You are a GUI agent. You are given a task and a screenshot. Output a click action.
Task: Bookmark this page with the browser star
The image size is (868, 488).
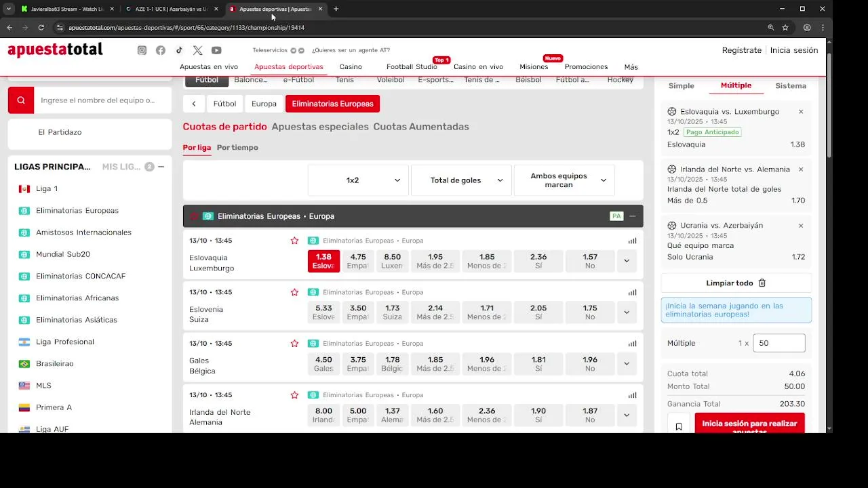785,28
